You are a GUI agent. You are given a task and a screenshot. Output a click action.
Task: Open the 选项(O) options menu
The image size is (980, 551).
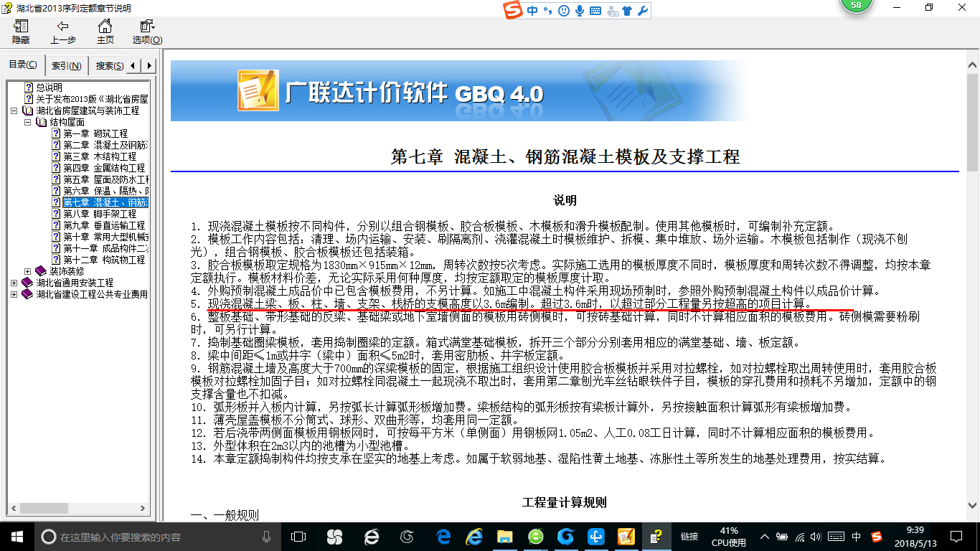click(147, 32)
